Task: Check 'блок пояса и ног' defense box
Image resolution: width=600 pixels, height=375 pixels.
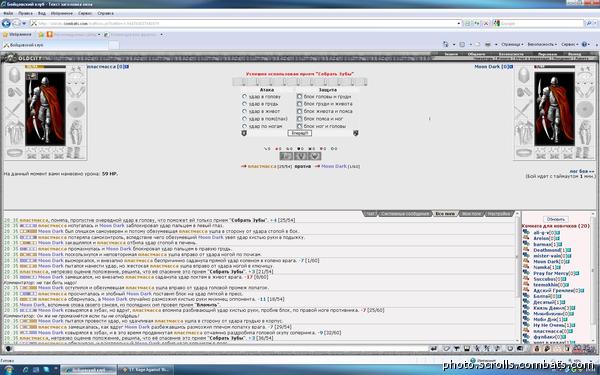Action: point(299,119)
